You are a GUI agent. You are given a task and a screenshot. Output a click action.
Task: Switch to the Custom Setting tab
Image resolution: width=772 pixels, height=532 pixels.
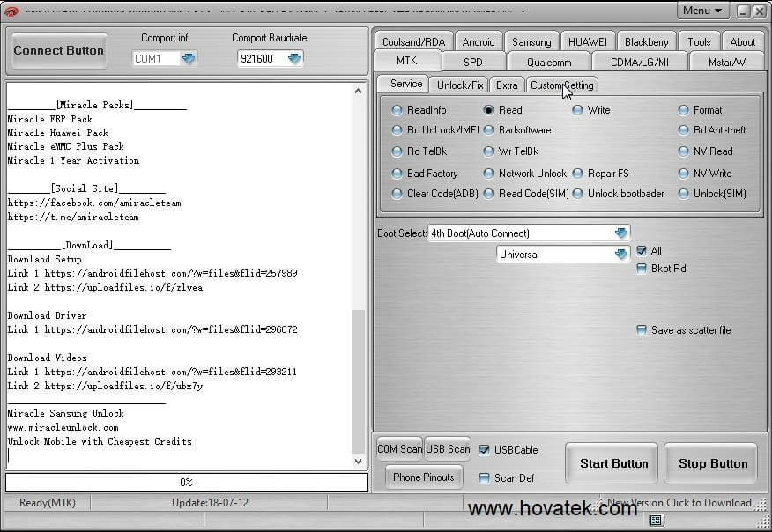[561, 85]
